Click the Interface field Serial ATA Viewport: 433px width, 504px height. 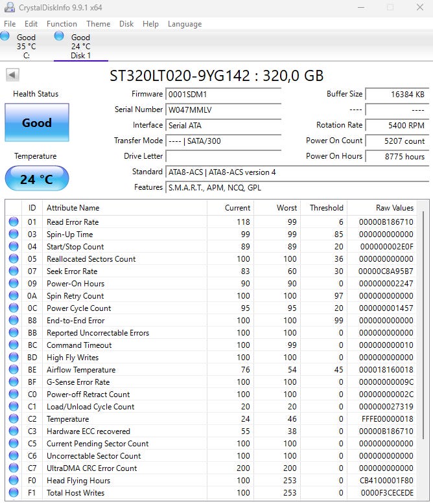pyautogui.click(x=223, y=126)
